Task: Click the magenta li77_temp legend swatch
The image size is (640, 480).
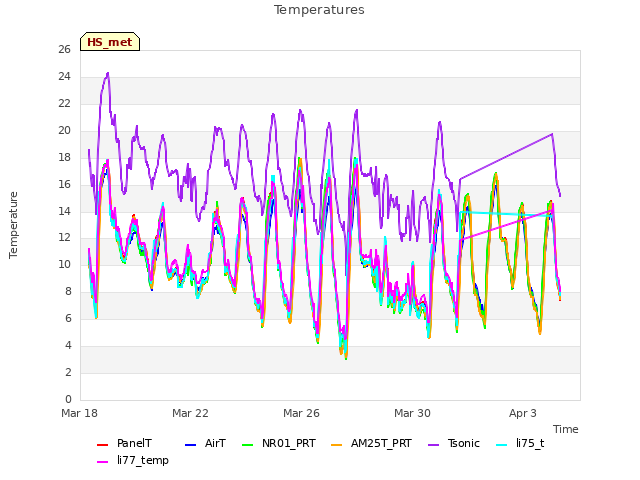Action: 102,462
